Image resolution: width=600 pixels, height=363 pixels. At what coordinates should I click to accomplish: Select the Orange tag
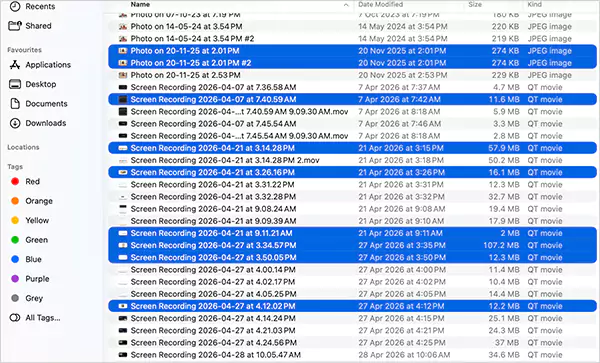[32, 201]
